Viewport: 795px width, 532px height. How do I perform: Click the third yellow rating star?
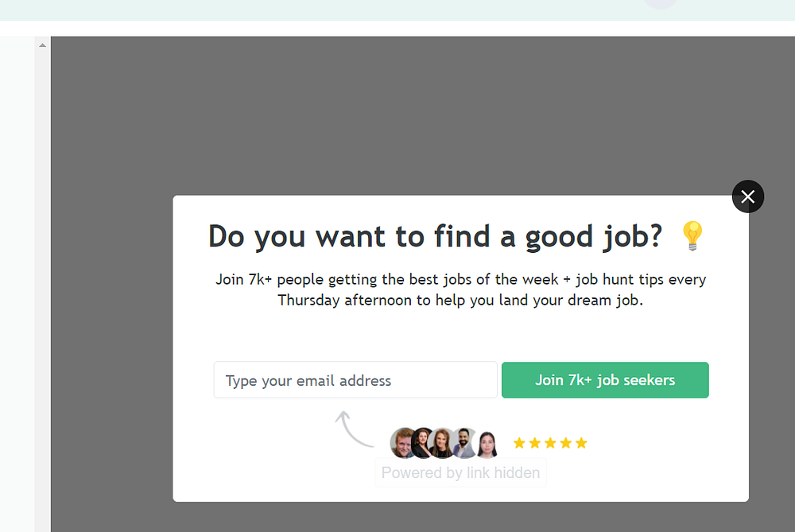click(x=550, y=443)
